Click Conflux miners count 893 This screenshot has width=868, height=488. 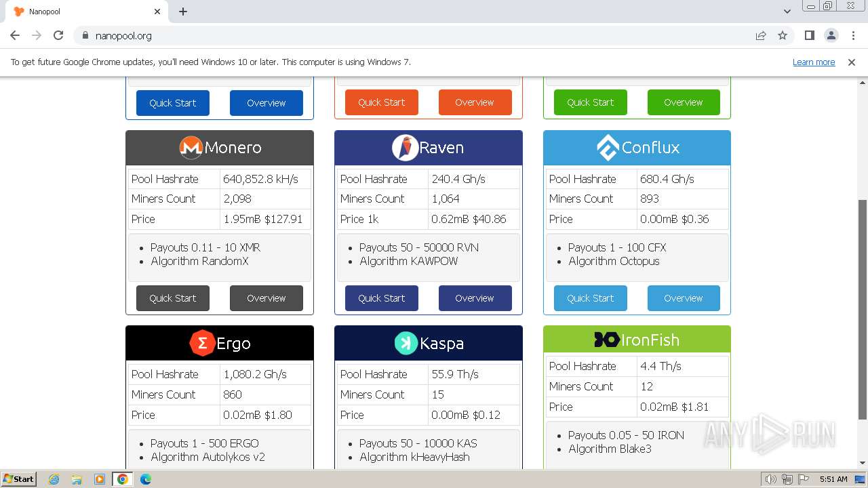click(650, 199)
